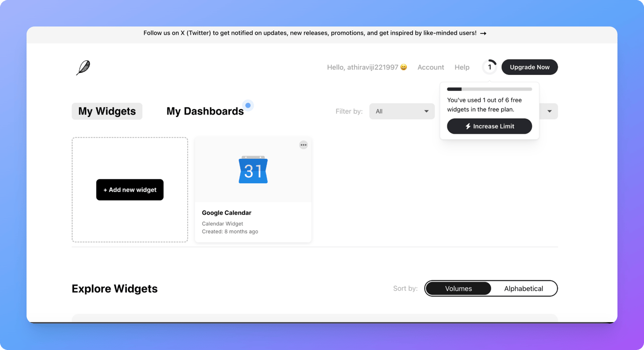
Task: Expand the dropdown behind the usage tooltip
Action: (x=548, y=111)
